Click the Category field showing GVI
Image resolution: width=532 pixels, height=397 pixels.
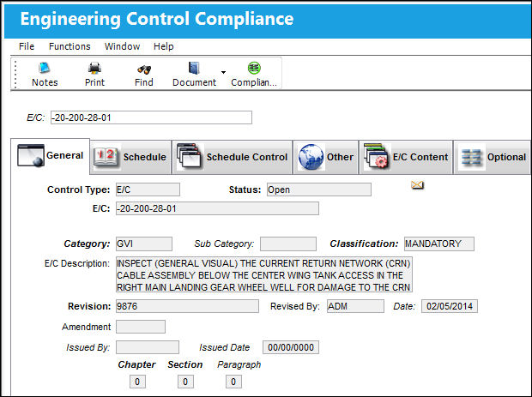[x=144, y=244]
